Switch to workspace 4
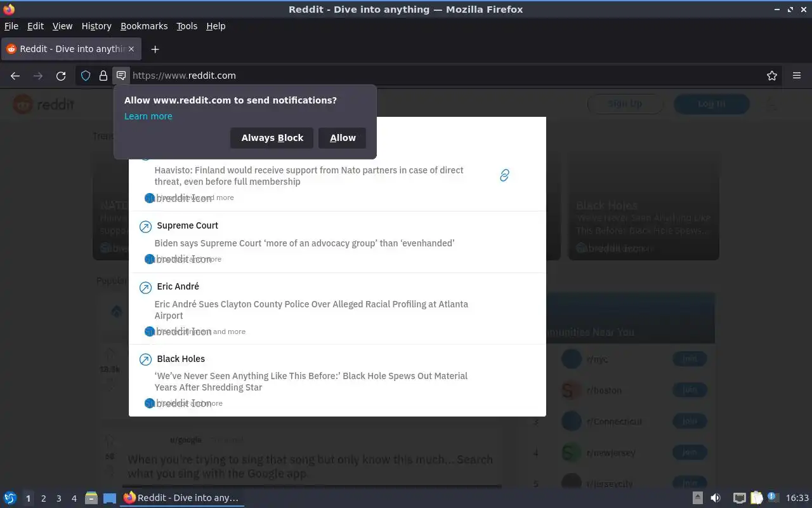 click(x=74, y=498)
